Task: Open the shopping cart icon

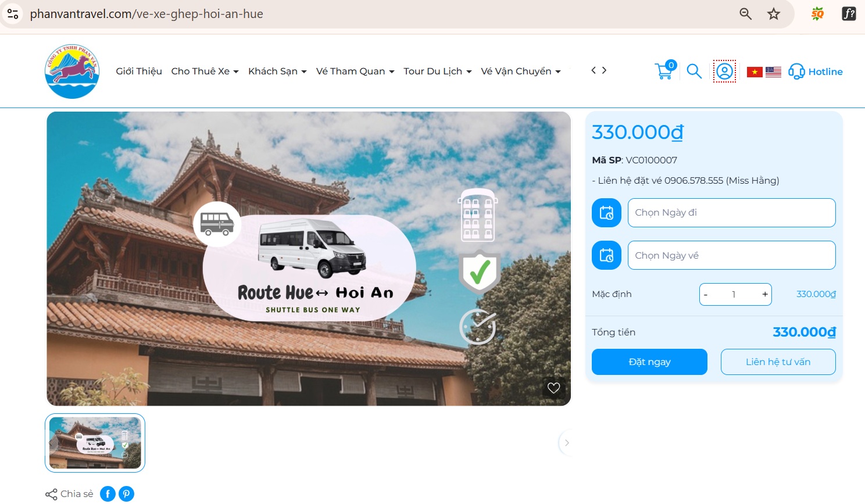Action: point(664,71)
